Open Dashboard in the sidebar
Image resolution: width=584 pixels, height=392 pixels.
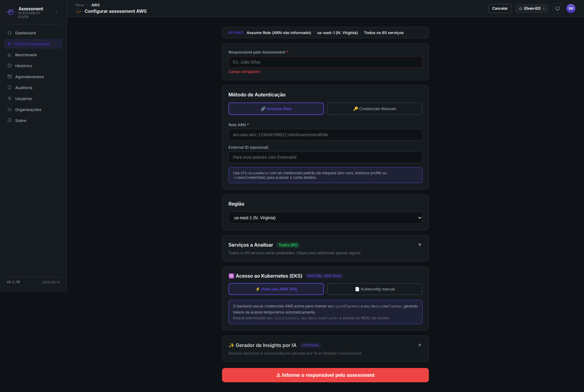pyautogui.click(x=33, y=33)
